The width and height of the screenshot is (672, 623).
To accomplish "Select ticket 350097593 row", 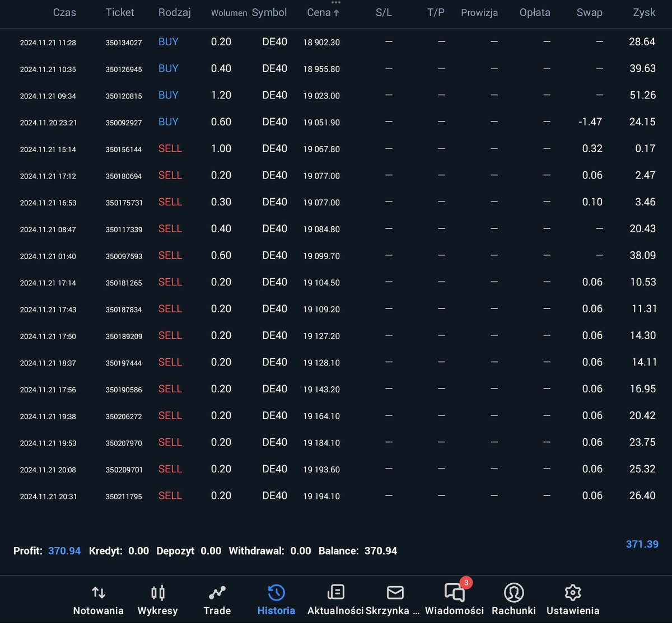I will tap(336, 256).
